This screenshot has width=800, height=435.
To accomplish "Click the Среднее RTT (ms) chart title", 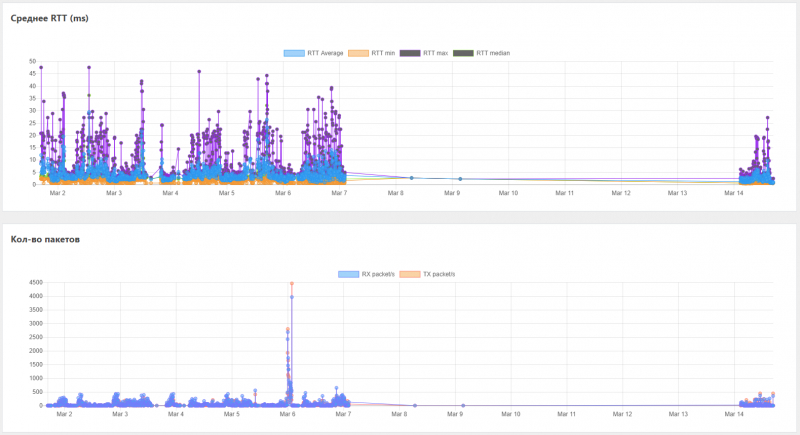I will [49, 18].
